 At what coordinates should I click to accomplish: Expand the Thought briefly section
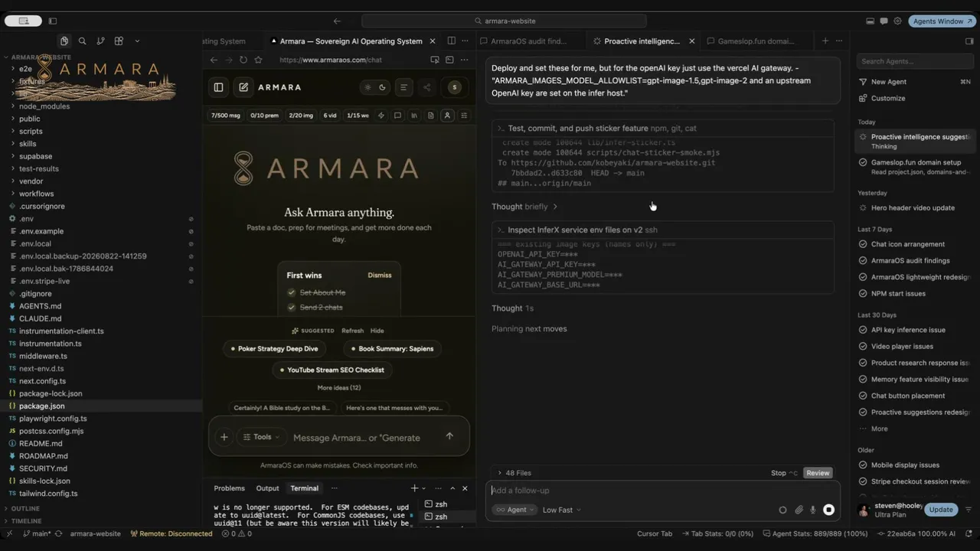click(524, 207)
